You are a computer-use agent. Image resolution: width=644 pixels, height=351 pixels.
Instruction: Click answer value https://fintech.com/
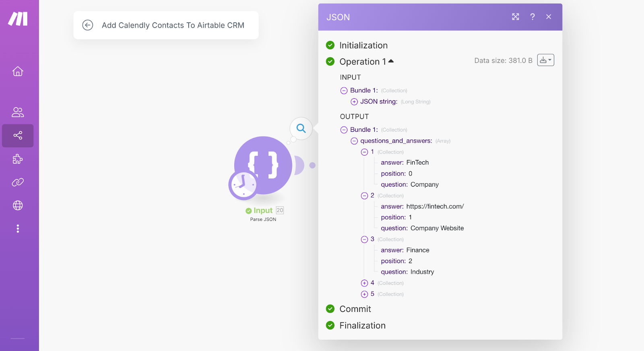coord(435,206)
